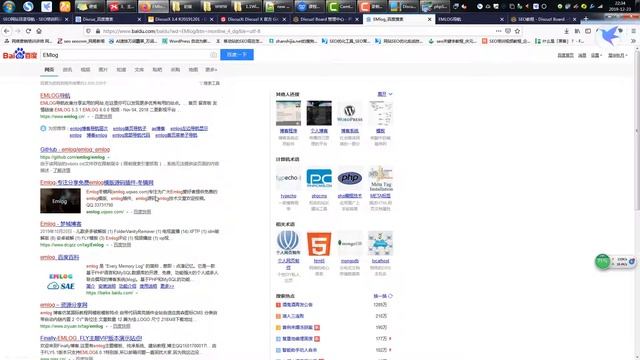The height and width of the screenshot is (360, 640).
Task: Bookmark this page with the star icon
Action: click(x=518, y=31)
